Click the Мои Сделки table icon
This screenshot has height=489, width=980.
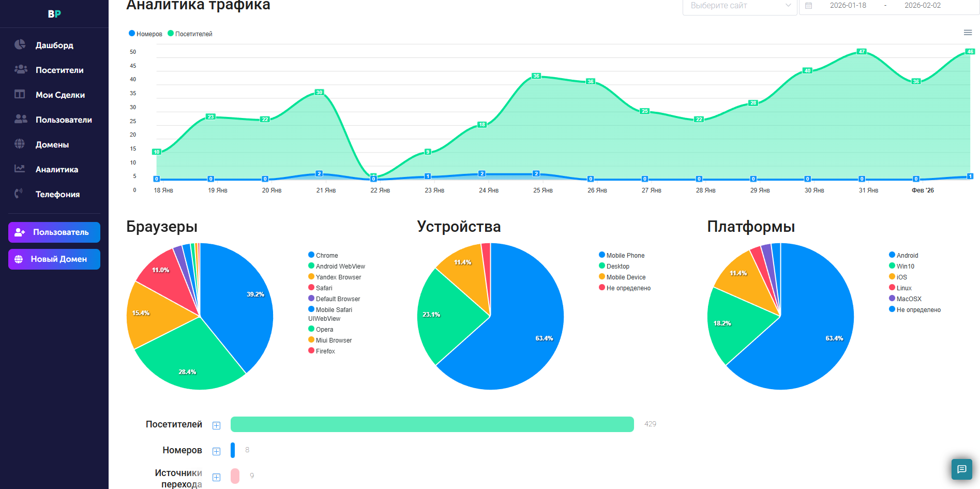[20, 94]
